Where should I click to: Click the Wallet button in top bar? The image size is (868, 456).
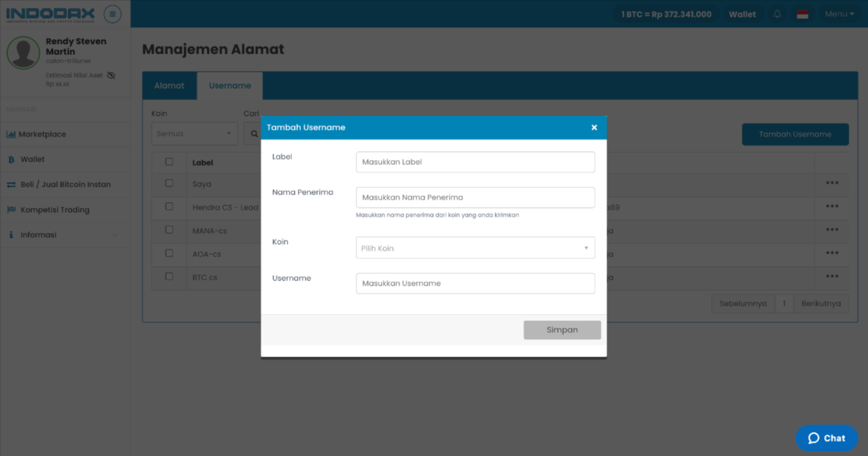[x=742, y=14]
